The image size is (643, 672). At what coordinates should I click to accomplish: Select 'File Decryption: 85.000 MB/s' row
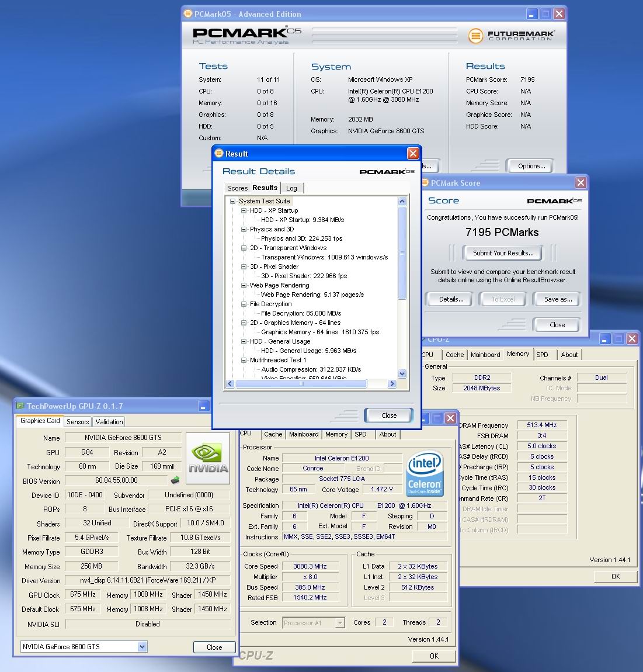point(301,313)
